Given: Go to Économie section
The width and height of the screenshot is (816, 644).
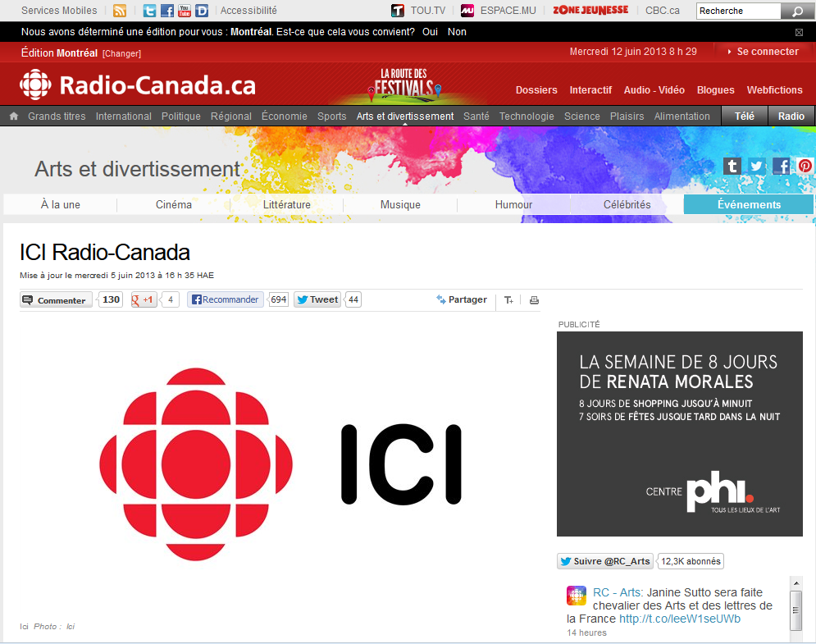Looking at the screenshot, I should 284,116.
